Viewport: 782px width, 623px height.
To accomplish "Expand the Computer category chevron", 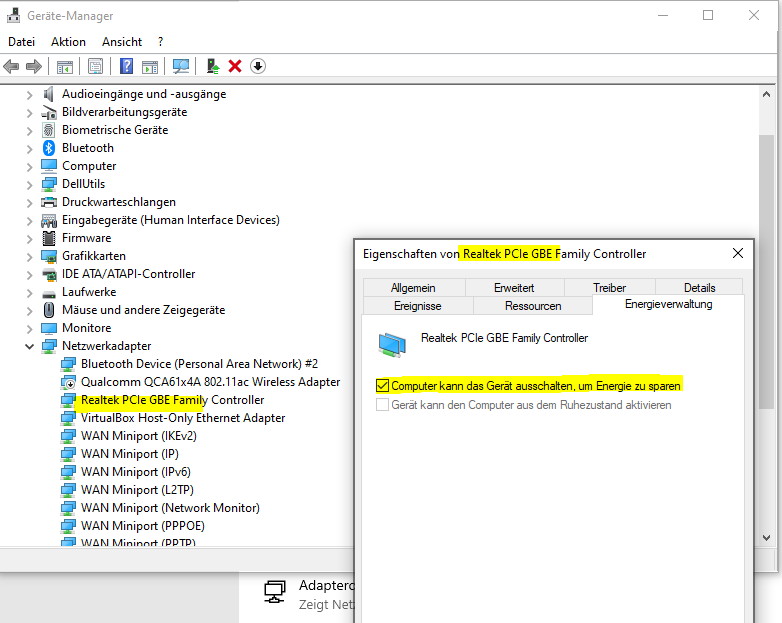I will click(x=29, y=166).
